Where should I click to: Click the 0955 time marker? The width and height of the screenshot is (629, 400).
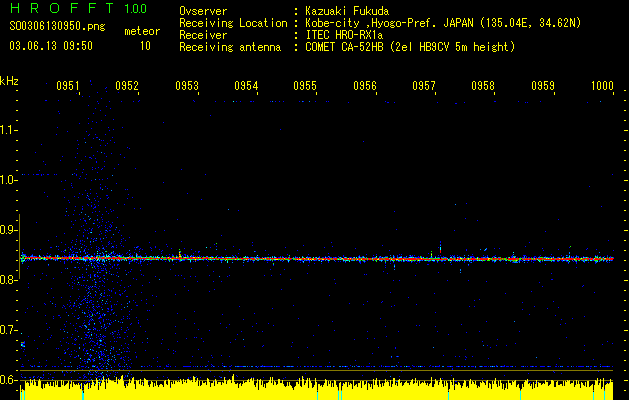[305, 87]
